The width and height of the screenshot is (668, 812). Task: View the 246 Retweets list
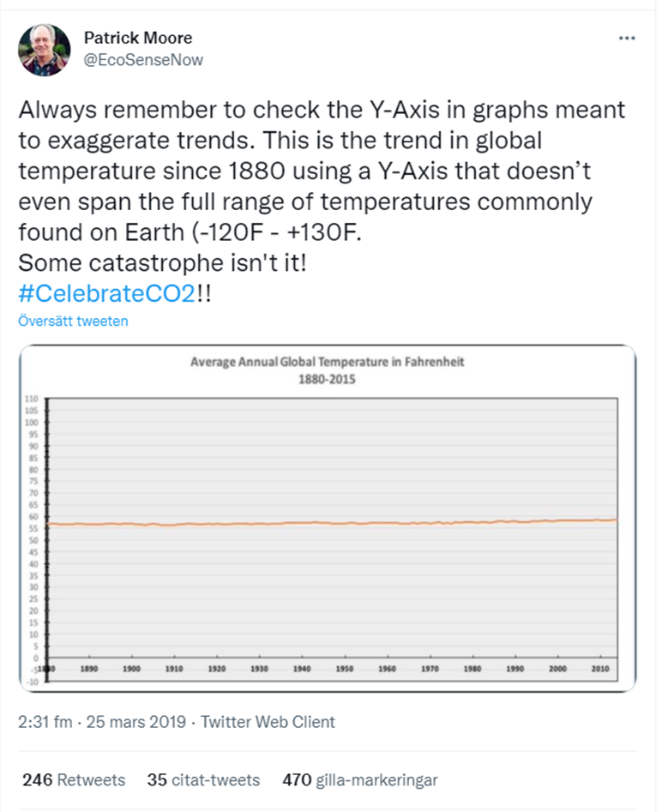(74, 780)
